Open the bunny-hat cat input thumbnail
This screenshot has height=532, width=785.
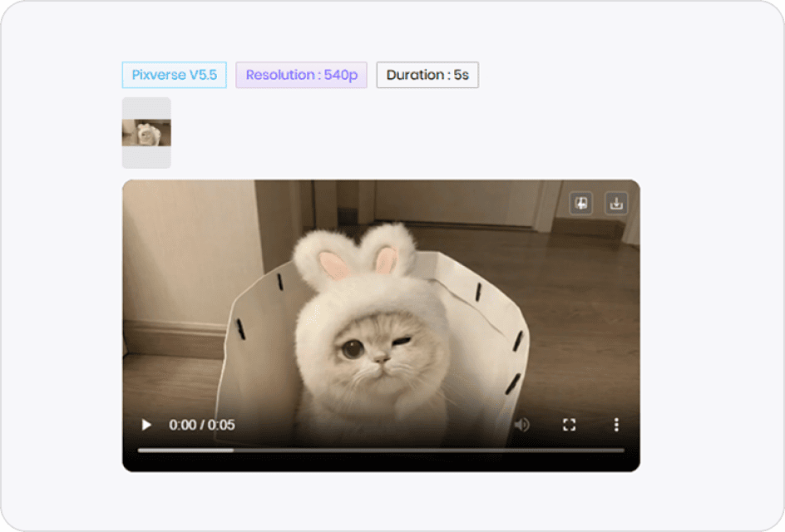[146, 131]
